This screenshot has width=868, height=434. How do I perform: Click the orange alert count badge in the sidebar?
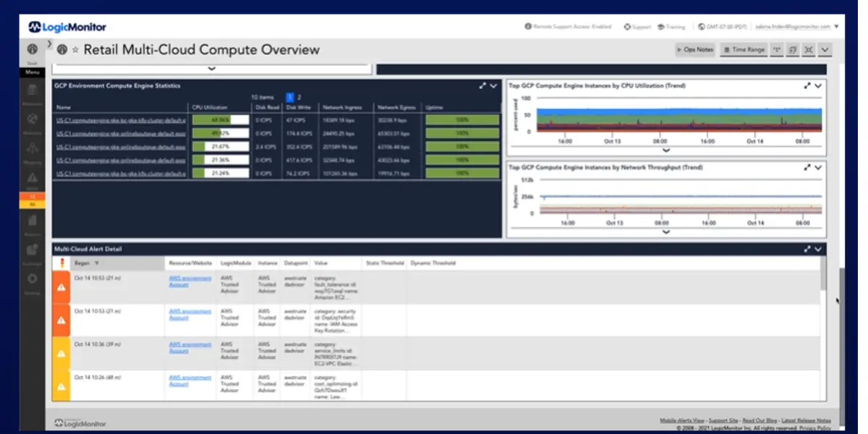pyautogui.click(x=33, y=197)
